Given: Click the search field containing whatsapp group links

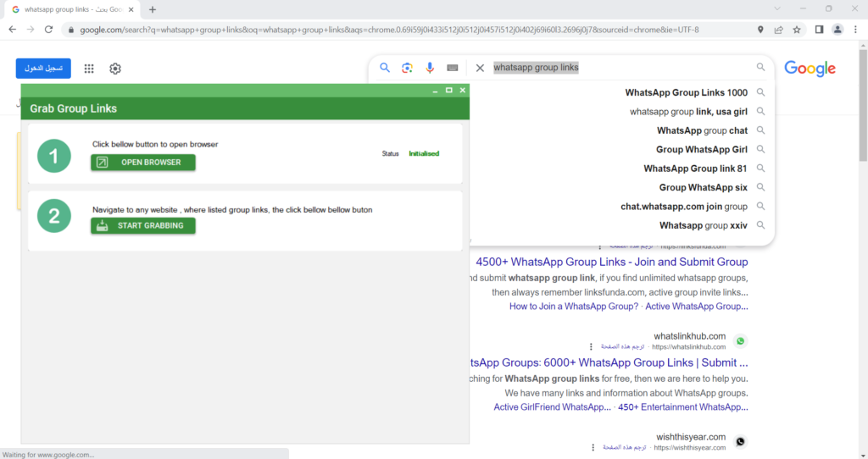Looking at the screenshot, I should 620,68.
